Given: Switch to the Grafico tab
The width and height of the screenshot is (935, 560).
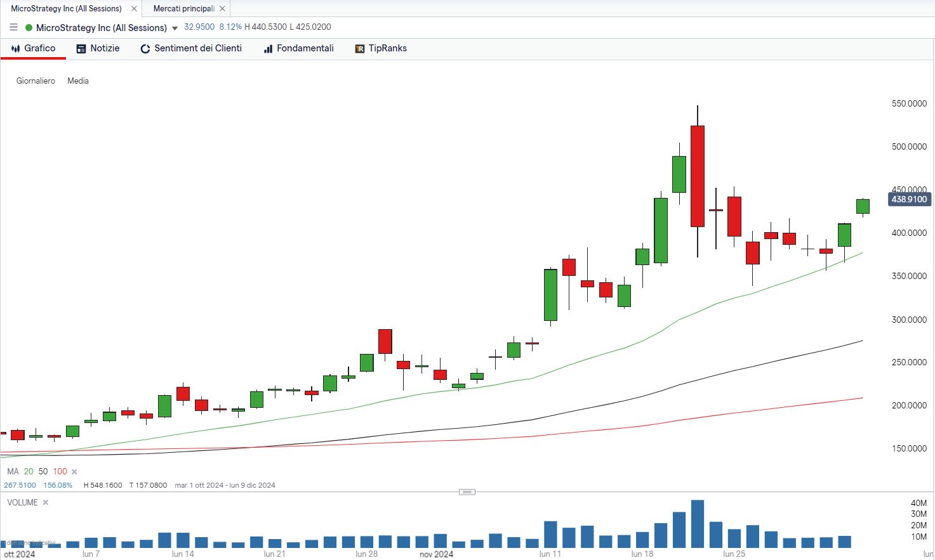Looking at the screenshot, I should (33, 48).
